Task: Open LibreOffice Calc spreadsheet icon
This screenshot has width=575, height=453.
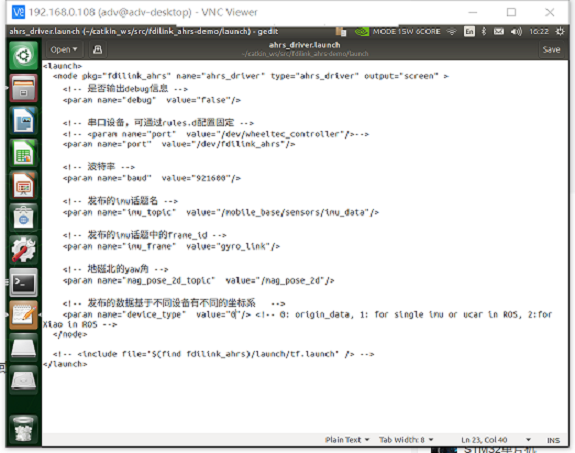Action: [23, 153]
